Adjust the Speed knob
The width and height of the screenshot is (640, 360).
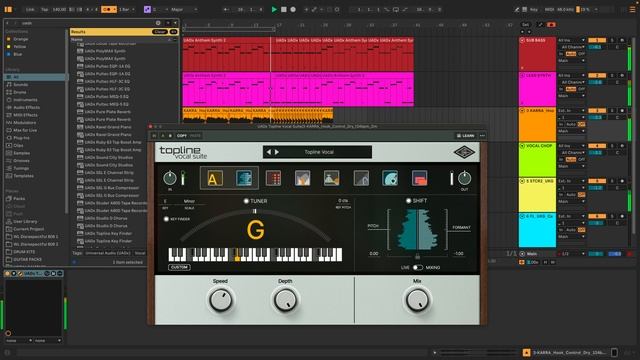click(x=220, y=300)
